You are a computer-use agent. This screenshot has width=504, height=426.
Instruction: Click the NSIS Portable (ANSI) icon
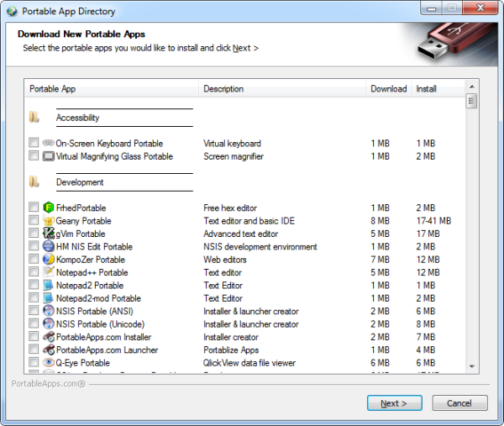(x=48, y=311)
